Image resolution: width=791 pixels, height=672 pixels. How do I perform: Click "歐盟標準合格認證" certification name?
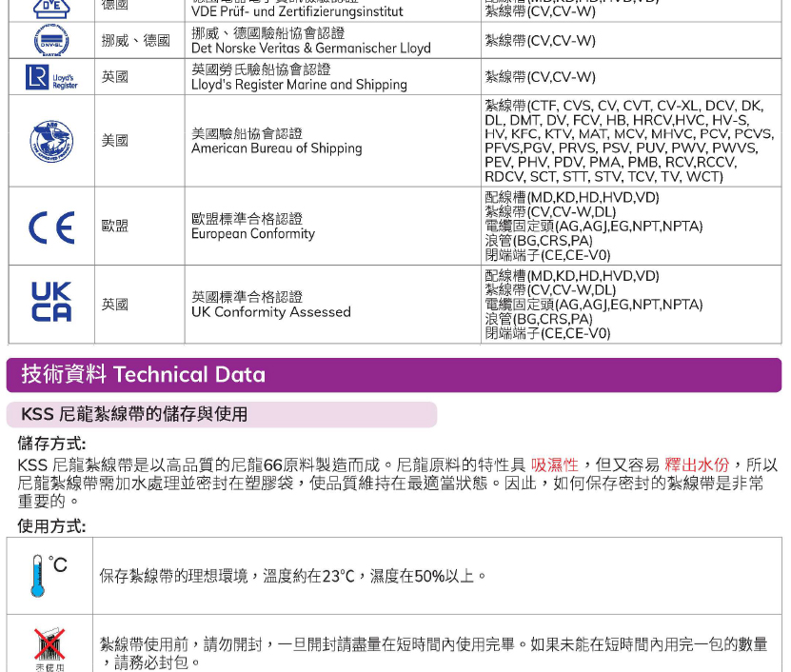(x=247, y=219)
